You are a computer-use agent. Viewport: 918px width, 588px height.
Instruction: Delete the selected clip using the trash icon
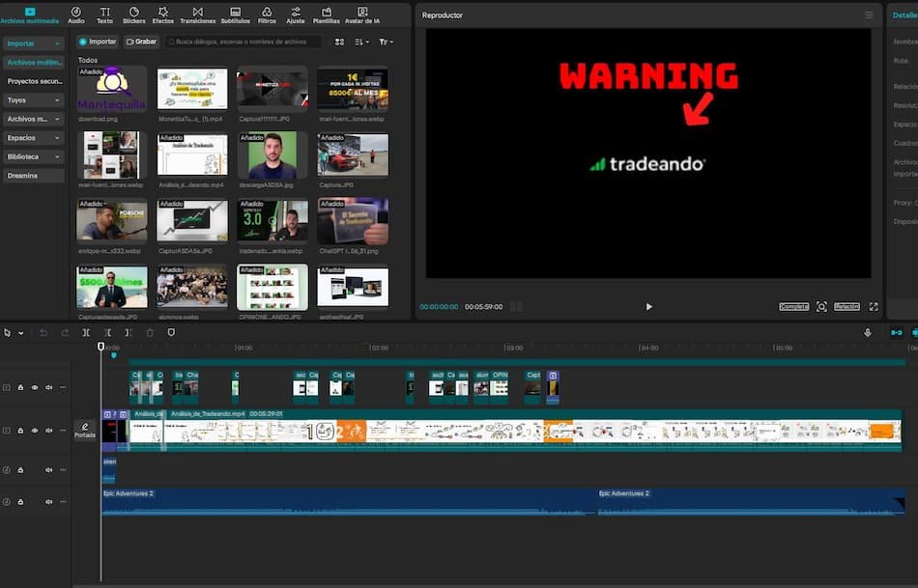point(149,332)
